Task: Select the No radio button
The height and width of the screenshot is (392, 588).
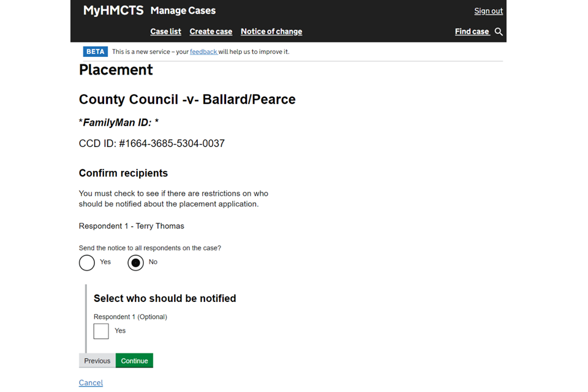Action: pos(135,263)
